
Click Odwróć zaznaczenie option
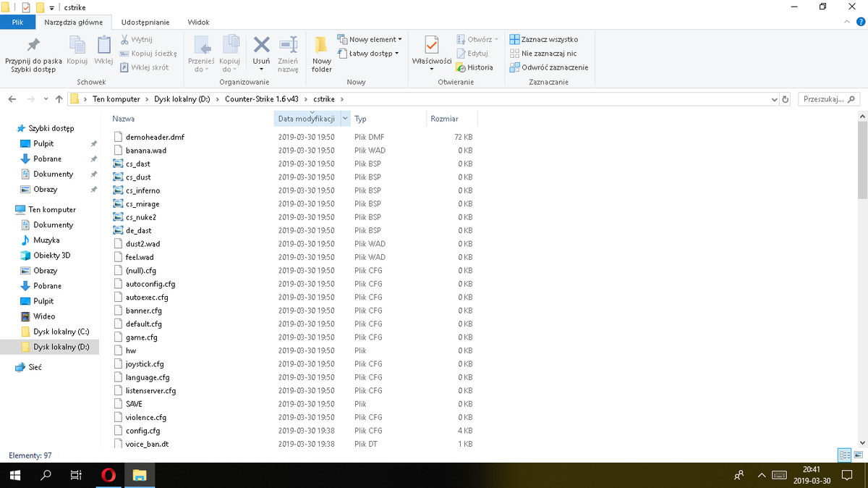tap(549, 67)
